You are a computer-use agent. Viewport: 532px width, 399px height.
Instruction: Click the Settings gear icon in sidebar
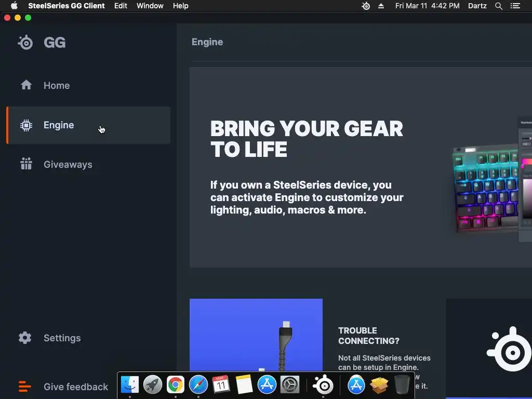25,338
